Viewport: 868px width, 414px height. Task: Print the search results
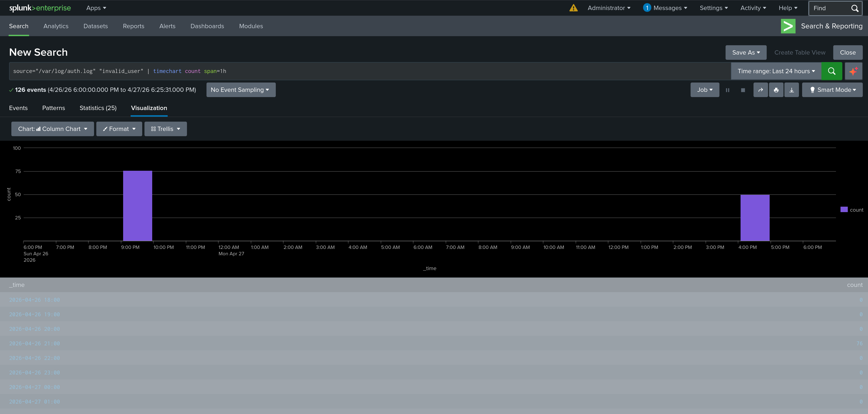tap(776, 90)
